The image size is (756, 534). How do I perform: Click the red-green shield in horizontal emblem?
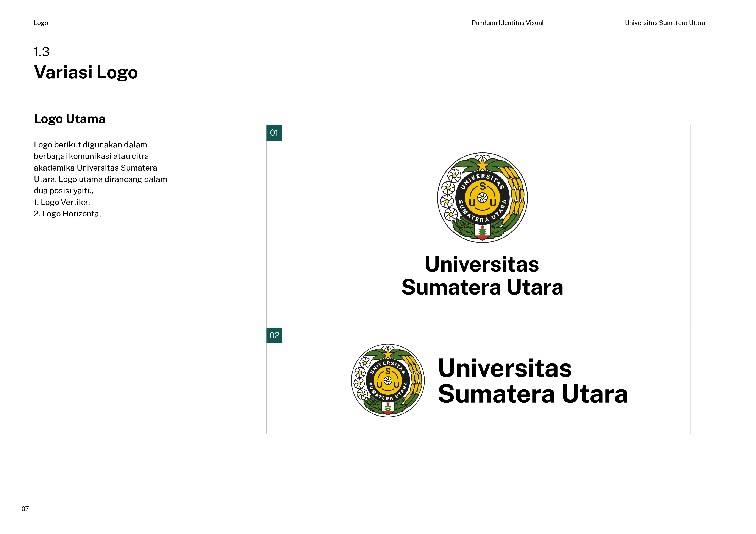point(388,408)
